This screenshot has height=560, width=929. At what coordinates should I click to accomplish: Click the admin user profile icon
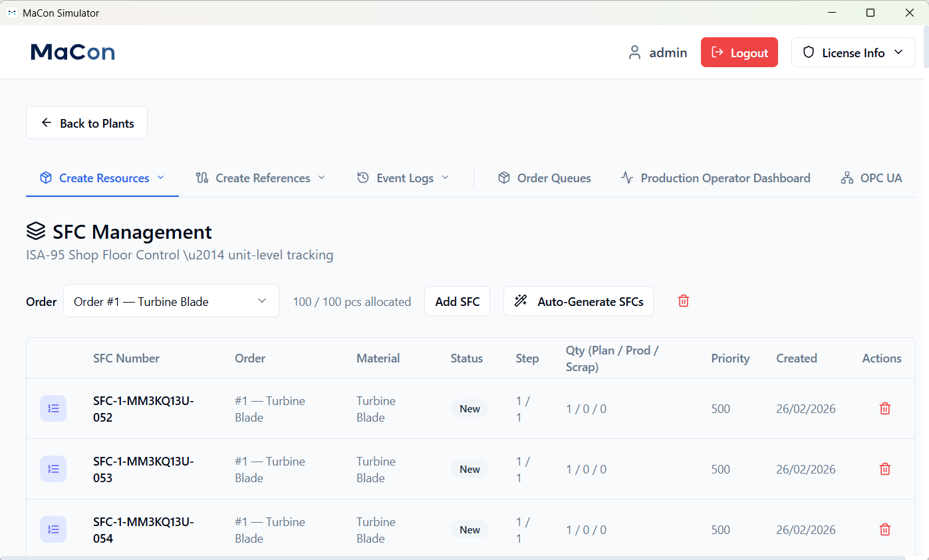click(x=634, y=53)
